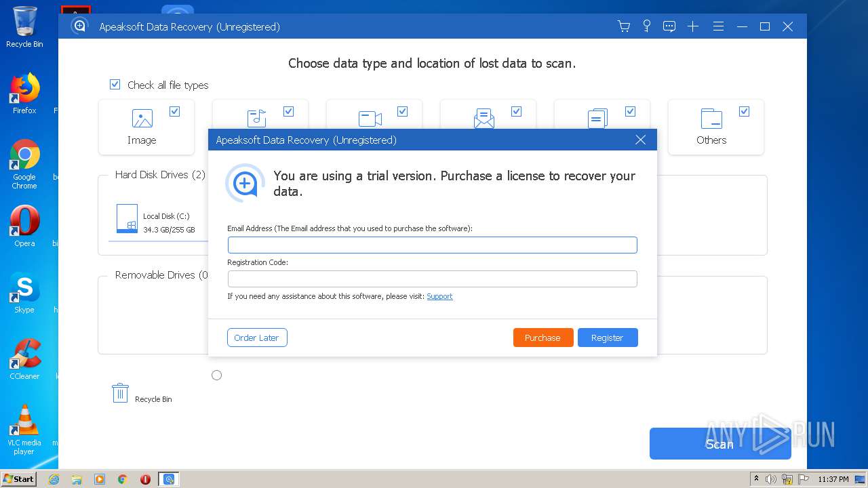Screen dimensions: 868x488
Task: Show hidden system tray icons arrow
Action: point(756,479)
